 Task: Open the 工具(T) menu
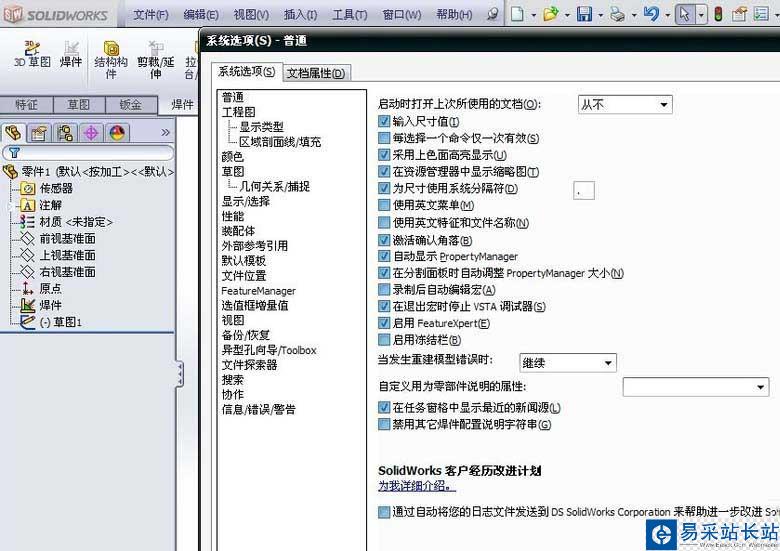click(x=350, y=15)
